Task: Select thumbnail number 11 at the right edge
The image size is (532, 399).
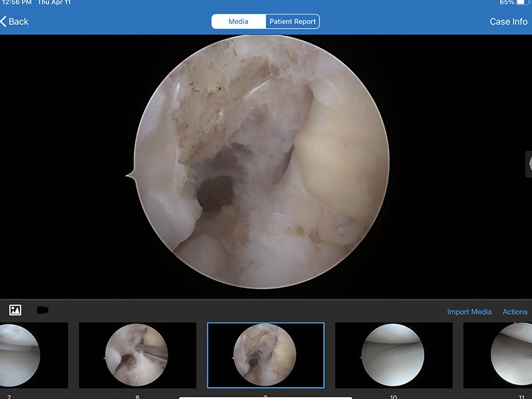Action: (x=497, y=355)
